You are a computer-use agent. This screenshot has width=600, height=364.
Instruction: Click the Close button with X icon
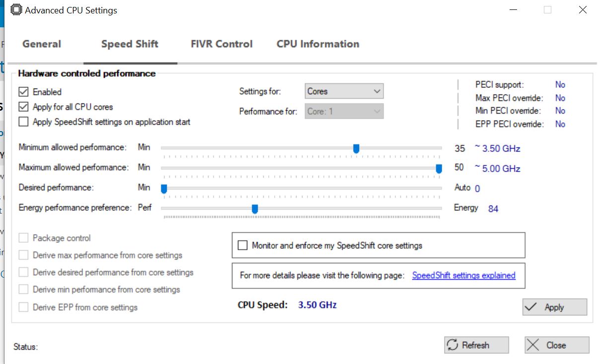click(556, 345)
